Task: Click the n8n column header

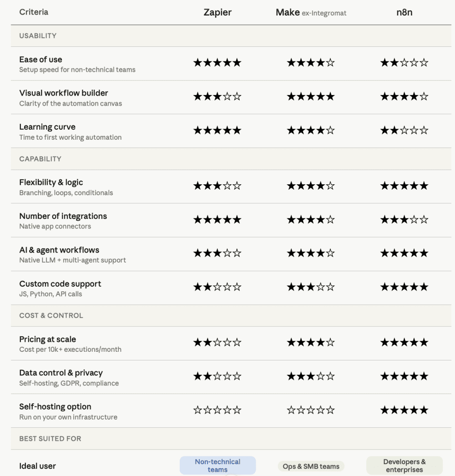Action: [404, 12]
